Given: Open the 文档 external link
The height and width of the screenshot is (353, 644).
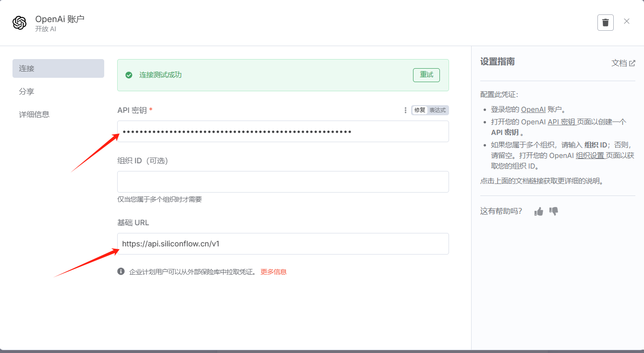Looking at the screenshot, I should pyautogui.click(x=623, y=63).
